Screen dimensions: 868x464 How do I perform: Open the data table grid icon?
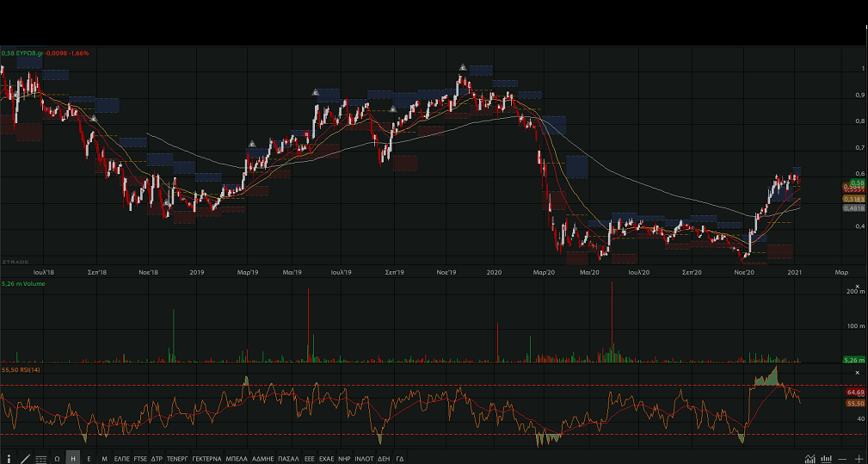pyautogui.click(x=40, y=458)
